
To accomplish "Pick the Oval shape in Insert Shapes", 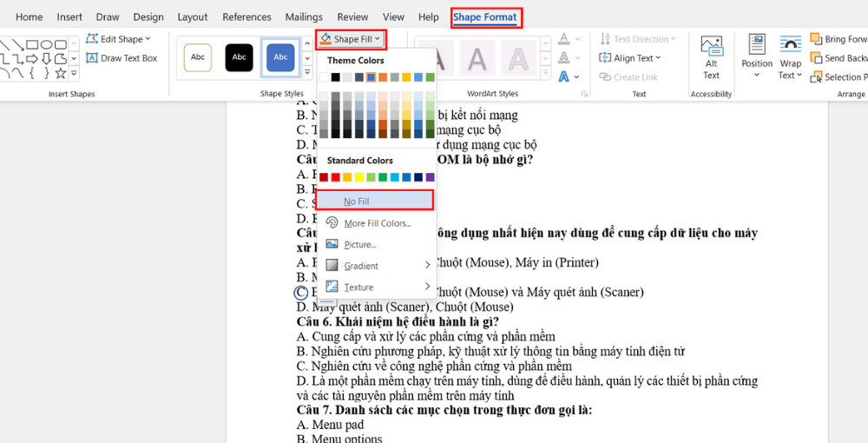I will coord(47,43).
